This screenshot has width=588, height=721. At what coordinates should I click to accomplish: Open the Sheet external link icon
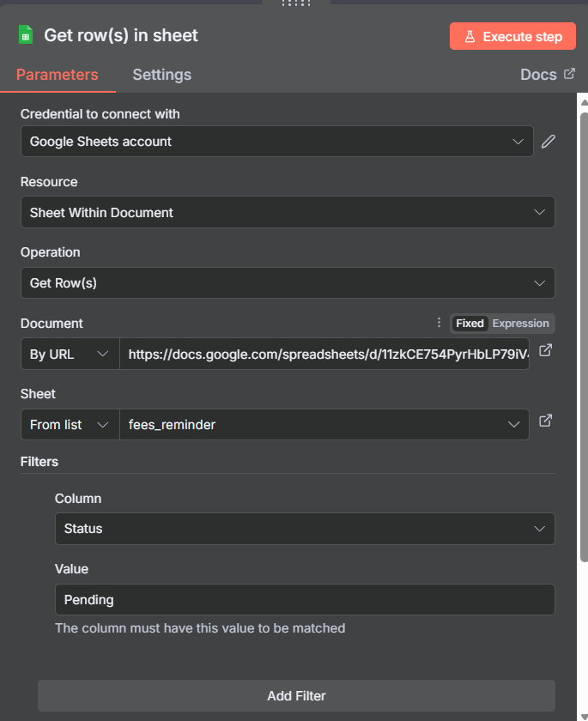pos(545,421)
